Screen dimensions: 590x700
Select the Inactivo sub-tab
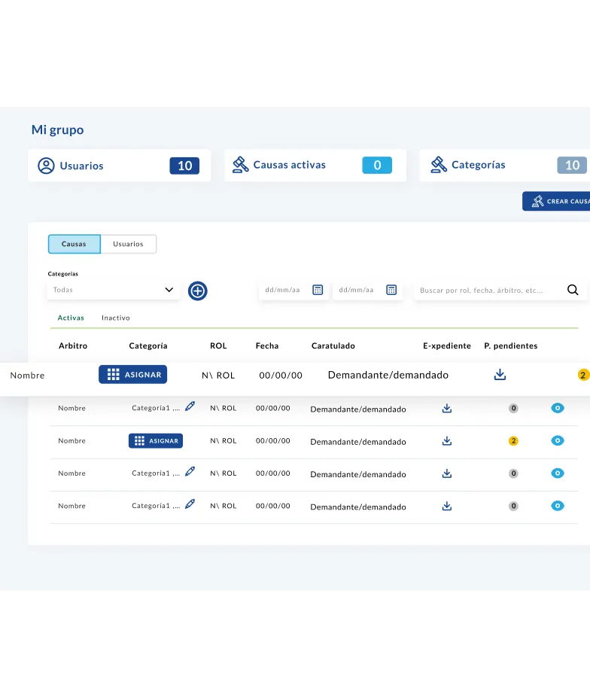pyautogui.click(x=116, y=318)
